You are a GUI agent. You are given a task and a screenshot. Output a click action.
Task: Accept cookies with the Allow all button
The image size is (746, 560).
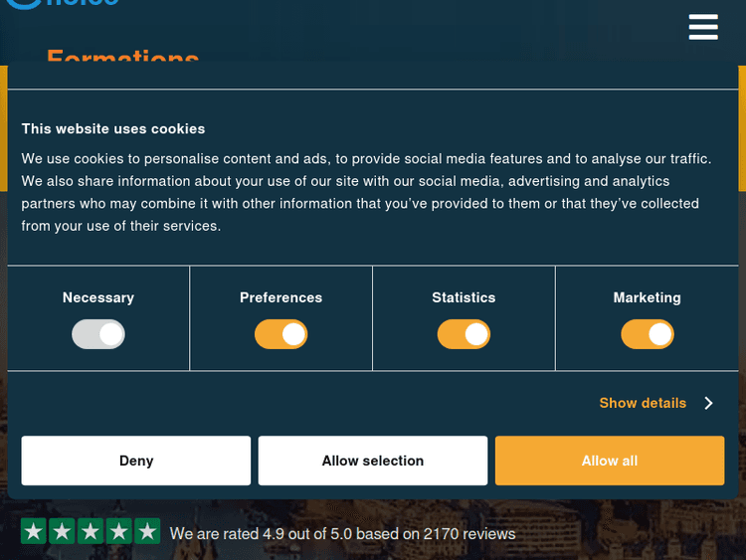610,461
